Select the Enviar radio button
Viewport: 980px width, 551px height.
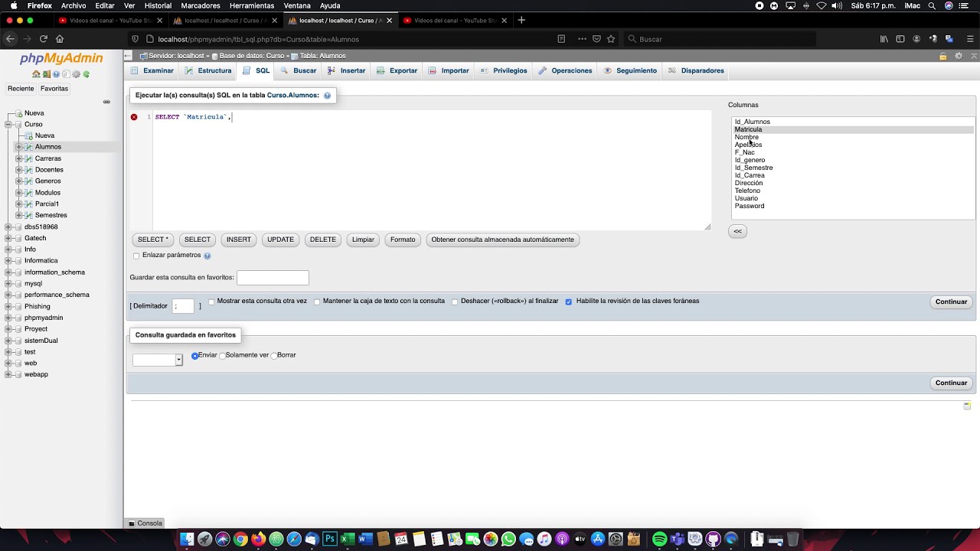[194, 356]
